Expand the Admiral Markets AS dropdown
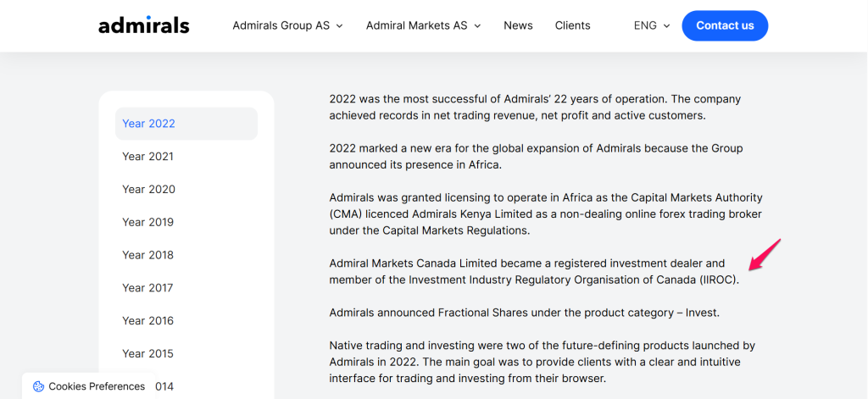The width and height of the screenshot is (868, 399). tap(423, 25)
